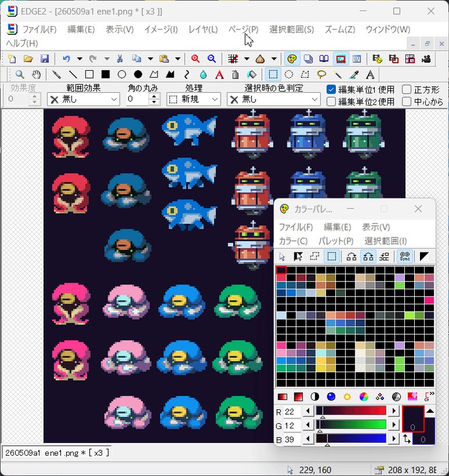
Task: Swap foreground and background colors arrow
Action: coord(407,439)
